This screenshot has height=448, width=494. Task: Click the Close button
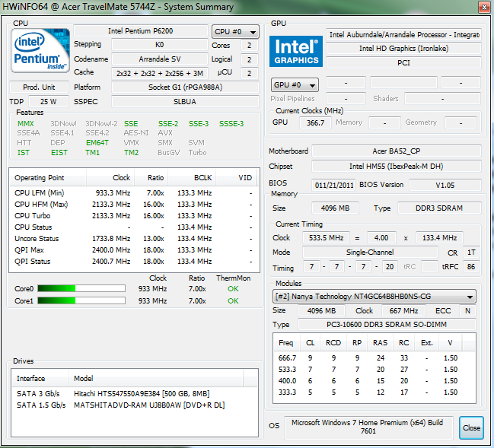(471, 428)
